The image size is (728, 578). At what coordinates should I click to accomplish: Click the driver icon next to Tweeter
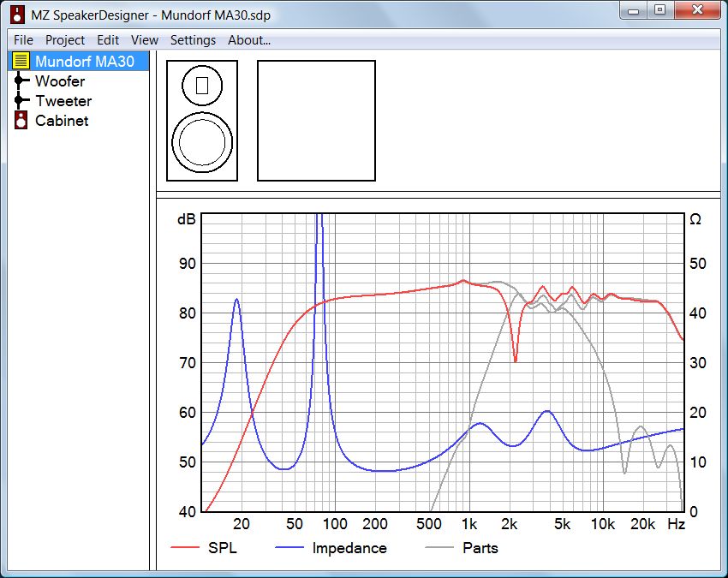pyautogui.click(x=21, y=100)
